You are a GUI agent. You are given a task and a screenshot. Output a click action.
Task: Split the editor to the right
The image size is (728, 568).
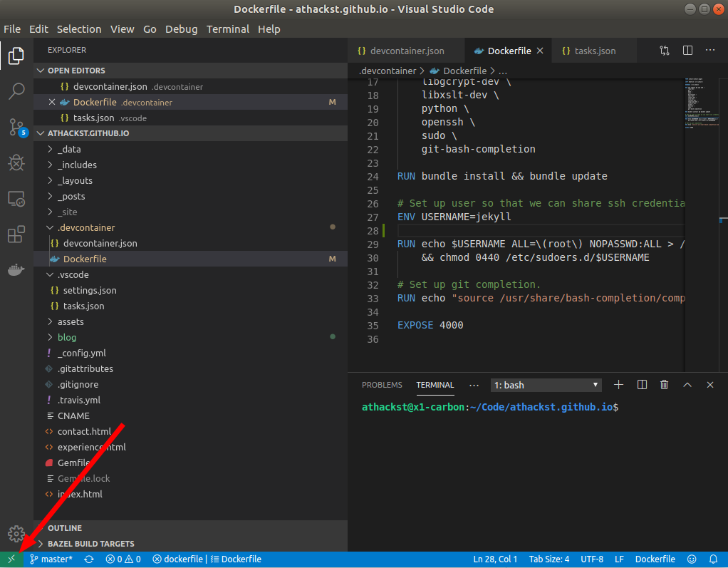point(687,51)
